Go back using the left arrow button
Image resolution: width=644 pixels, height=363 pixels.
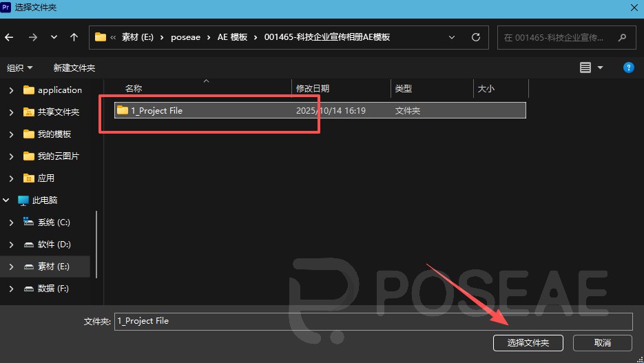click(x=9, y=37)
